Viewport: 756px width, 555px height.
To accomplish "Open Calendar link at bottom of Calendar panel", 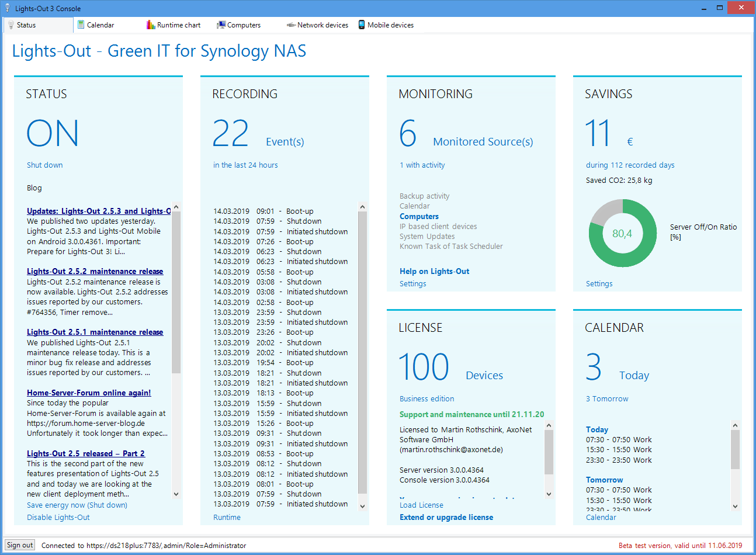I will coord(601,517).
